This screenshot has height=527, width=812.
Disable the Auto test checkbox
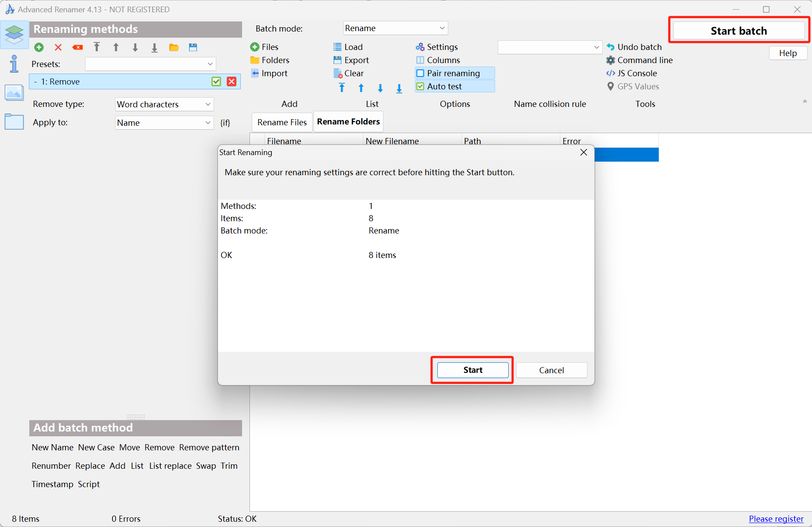coord(420,86)
